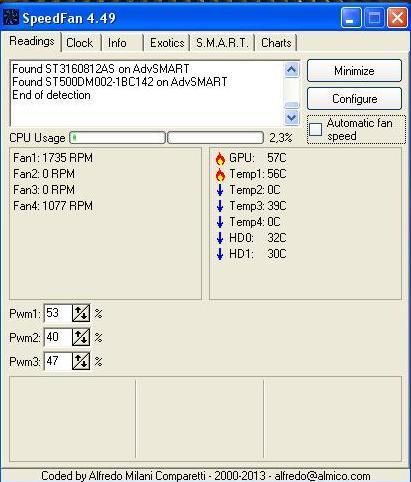Adjust Pwm3 speed with its up/down spinner
The height and width of the screenshot is (482, 411).
point(81,361)
